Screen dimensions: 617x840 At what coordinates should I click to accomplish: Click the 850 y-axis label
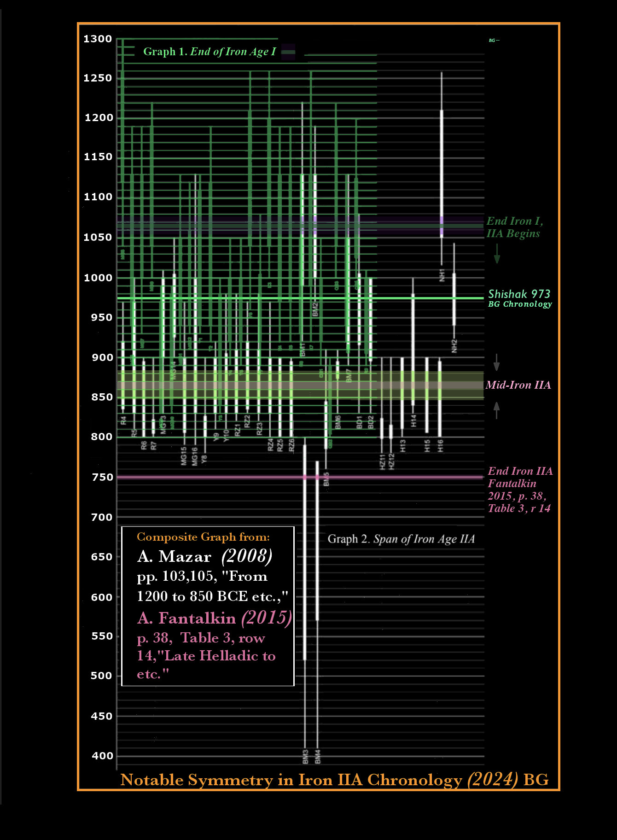pos(102,397)
